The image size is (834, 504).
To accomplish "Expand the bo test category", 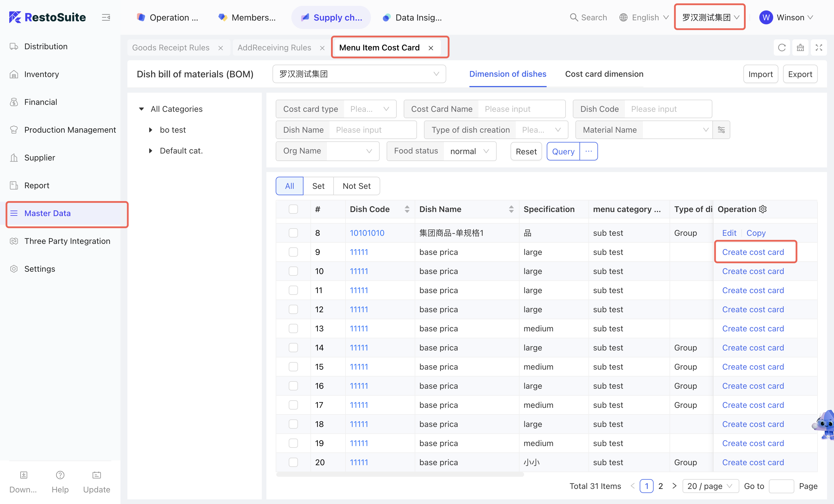I will pyautogui.click(x=151, y=130).
